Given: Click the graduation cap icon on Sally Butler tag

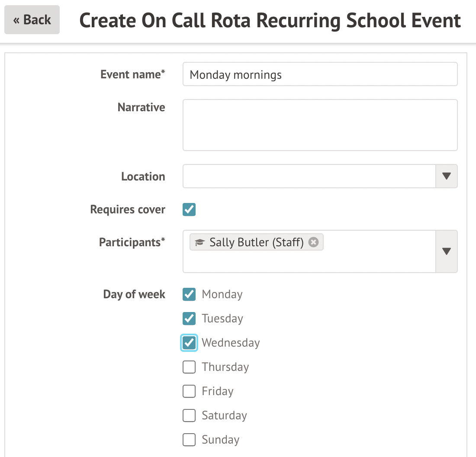Looking at the screenshot, I should click(x=199, y=242).
